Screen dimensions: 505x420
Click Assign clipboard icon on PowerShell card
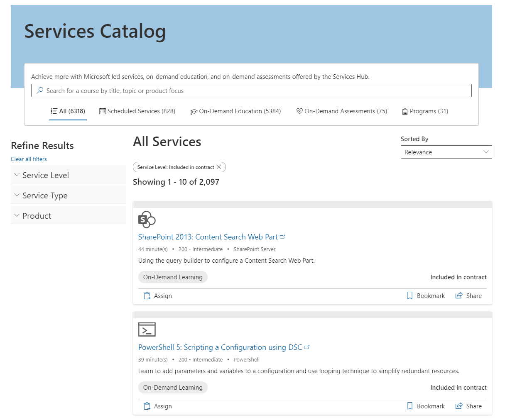tap(147, 406)
